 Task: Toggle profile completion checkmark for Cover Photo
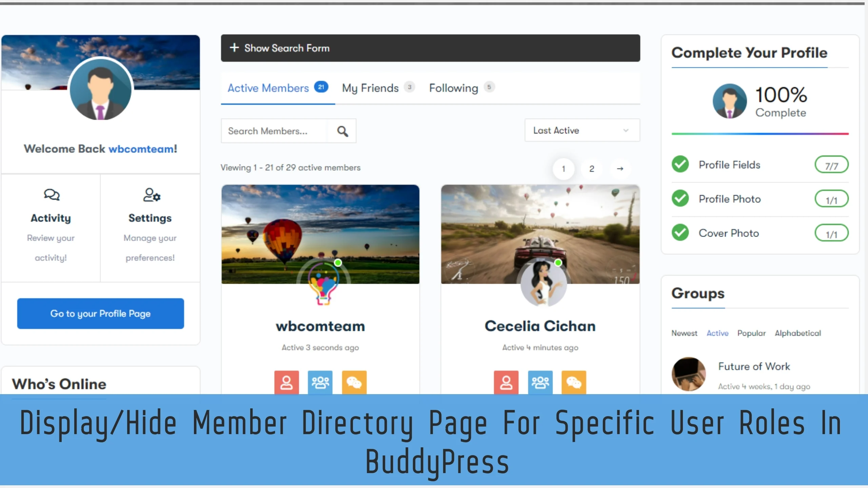[680, 233]
